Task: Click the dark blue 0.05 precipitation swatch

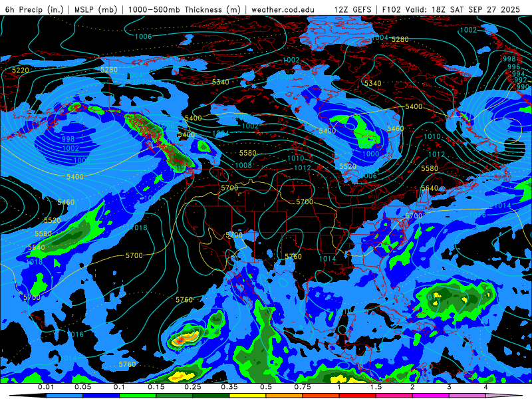Action: (101, 396)
